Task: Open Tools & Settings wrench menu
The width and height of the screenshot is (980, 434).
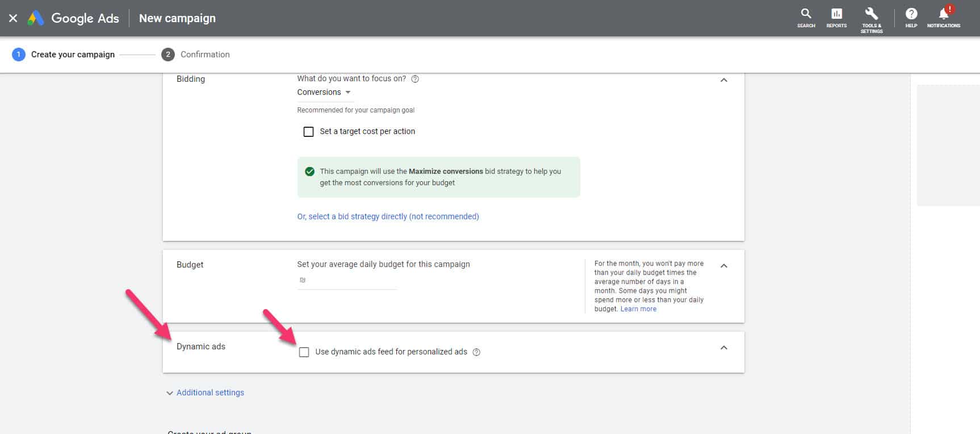Action: [871, 19]
